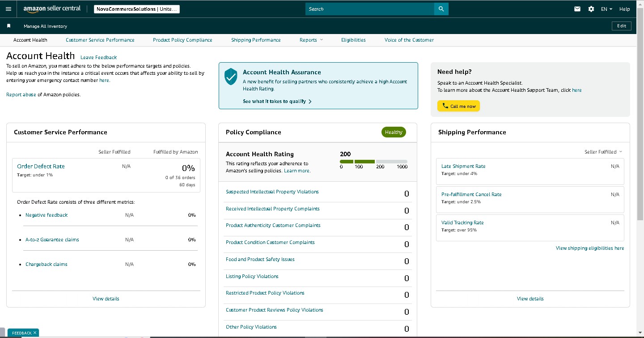644x338 pixels.
Task: Open the Feedback tab at bottom
Action: pos(21,333)
